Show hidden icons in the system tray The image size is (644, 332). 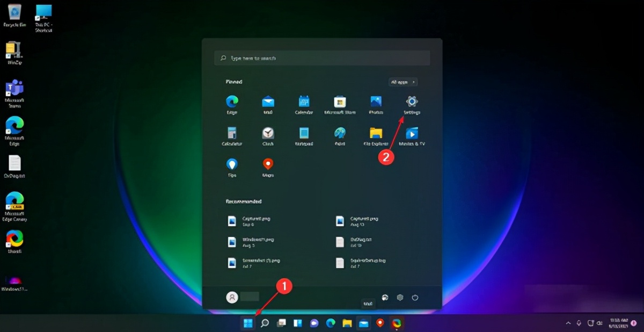point(568,323)
